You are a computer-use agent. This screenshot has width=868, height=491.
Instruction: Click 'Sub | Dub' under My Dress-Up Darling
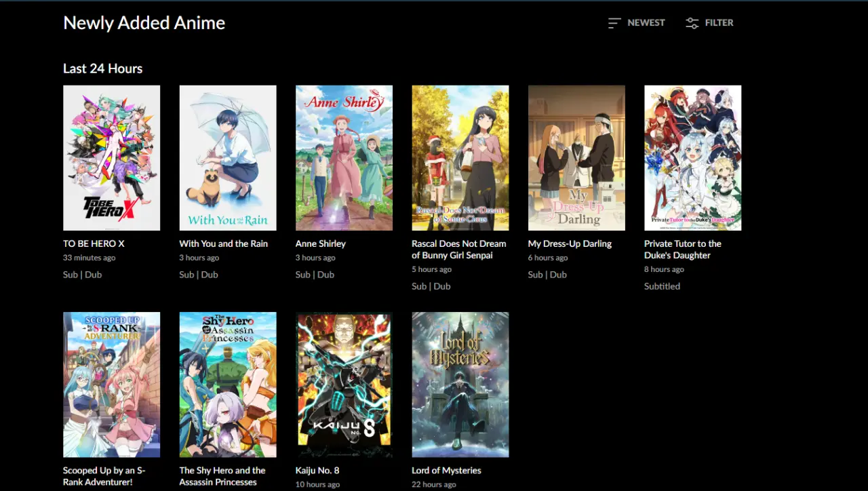click(548, 275)
